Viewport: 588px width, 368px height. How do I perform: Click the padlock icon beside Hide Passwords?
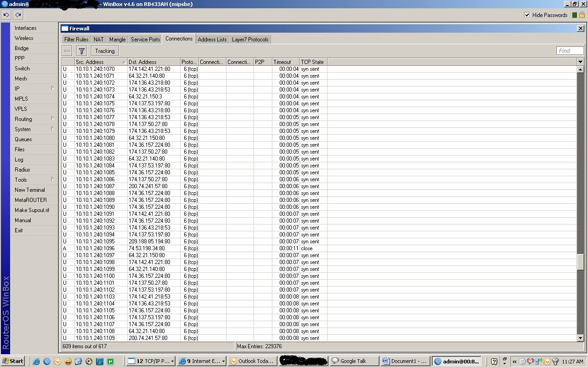point(582,15)
